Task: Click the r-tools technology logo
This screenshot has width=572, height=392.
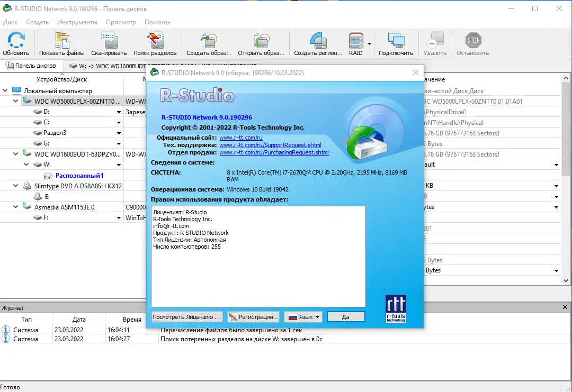Action: coord(396,308)
